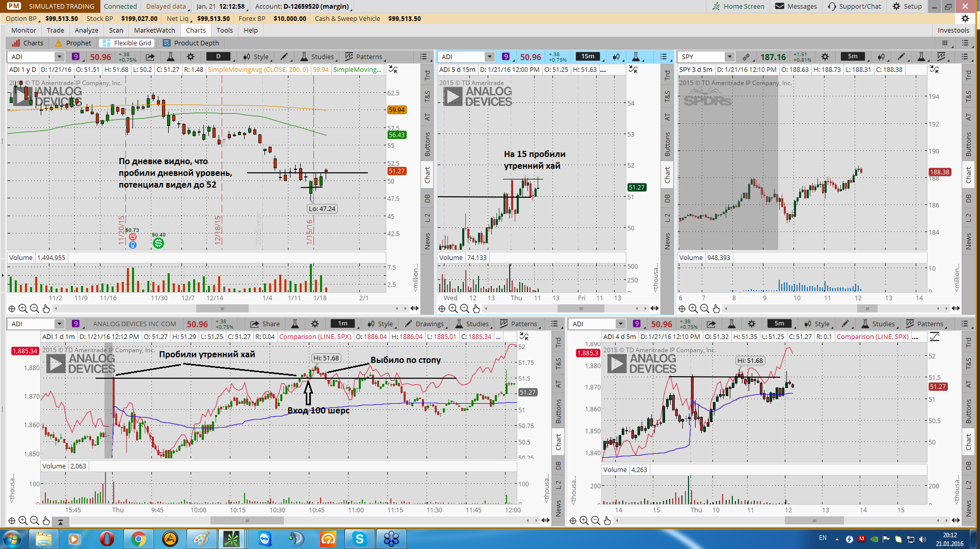Image resolution: width=980 pixels, height=549 pixels.
Task: Toggle News sidebar tab on SPY chart
Action: (x=968, y=241)
